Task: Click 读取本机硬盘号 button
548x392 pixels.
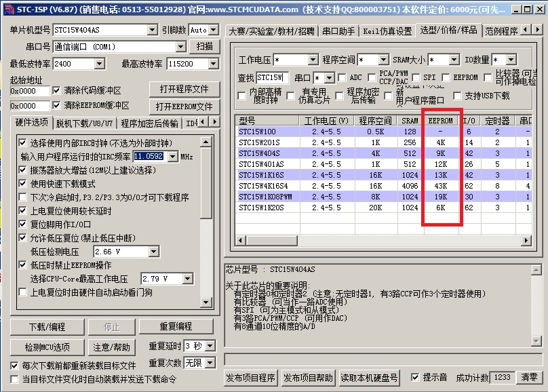Action: coord(369,378)
